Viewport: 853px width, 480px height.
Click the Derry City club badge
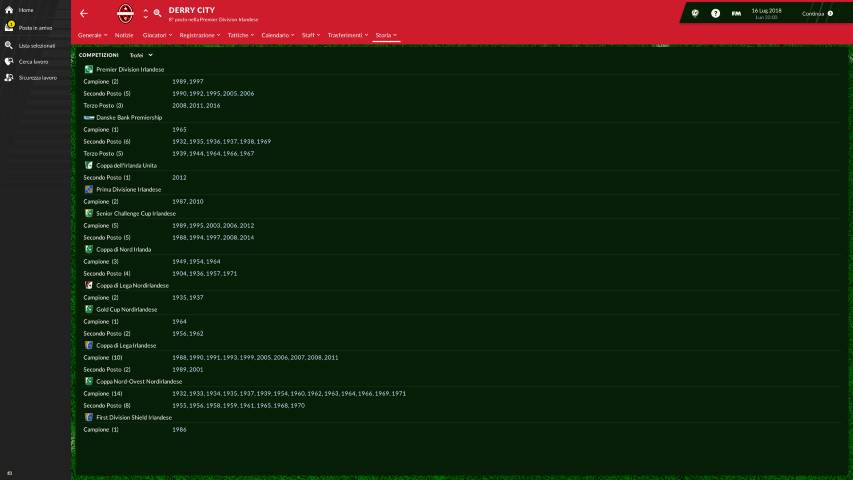125,14
